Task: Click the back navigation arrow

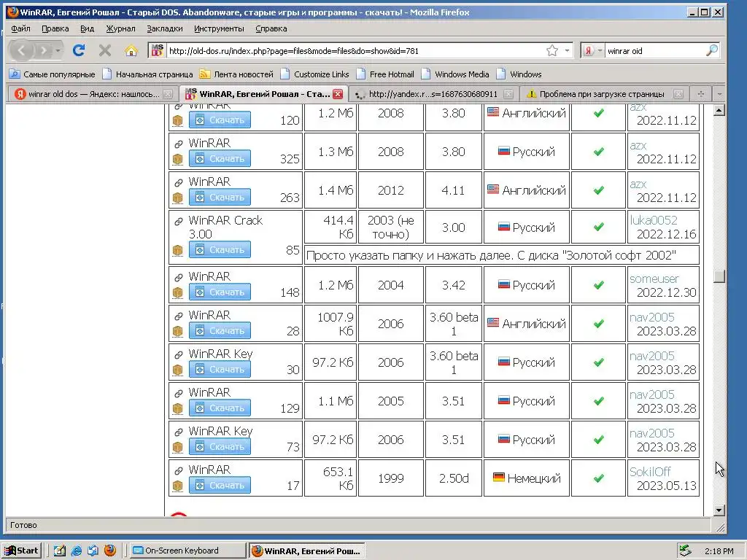Action: pyautogui.click(x=21, y=50)
